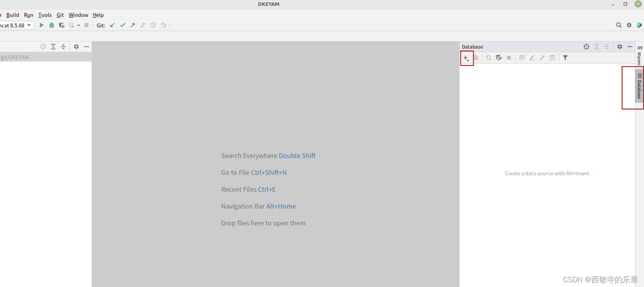Viewport: 644px width, 287px height.
Task: Click the Profiler run icon
Action: point(71,25)
